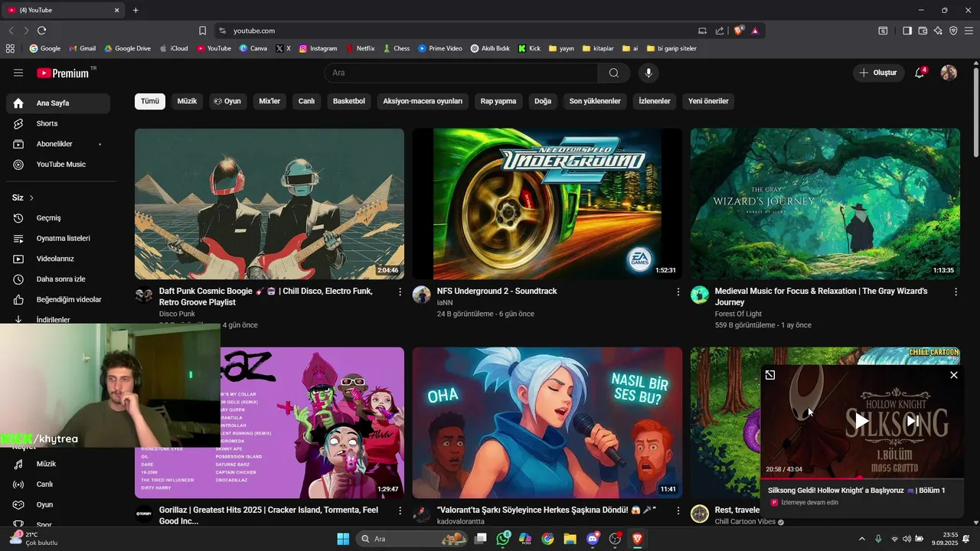Expand the Siz section chevron

click(31, 197)
